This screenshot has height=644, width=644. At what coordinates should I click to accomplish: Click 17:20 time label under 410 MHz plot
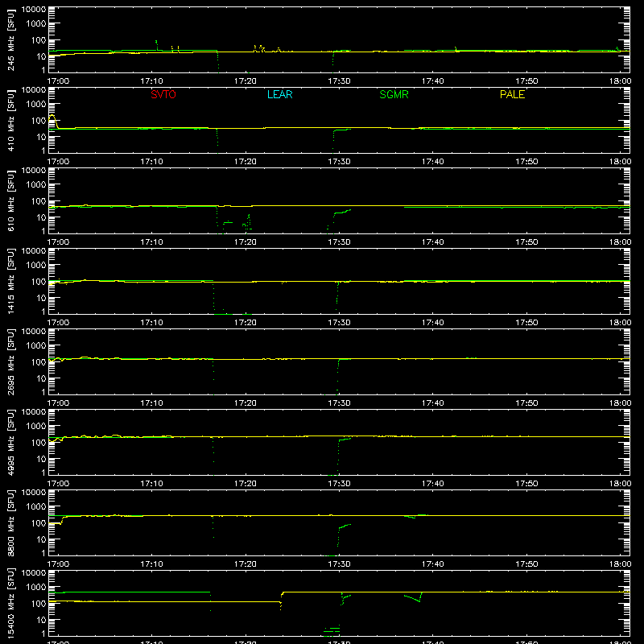[x=246, y=162]
